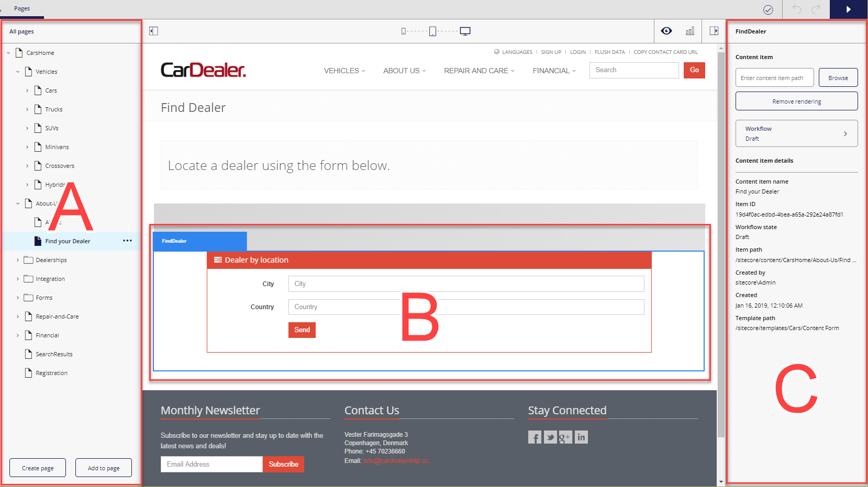Click the Create page button
868x487 pixels.
(38, 468)
